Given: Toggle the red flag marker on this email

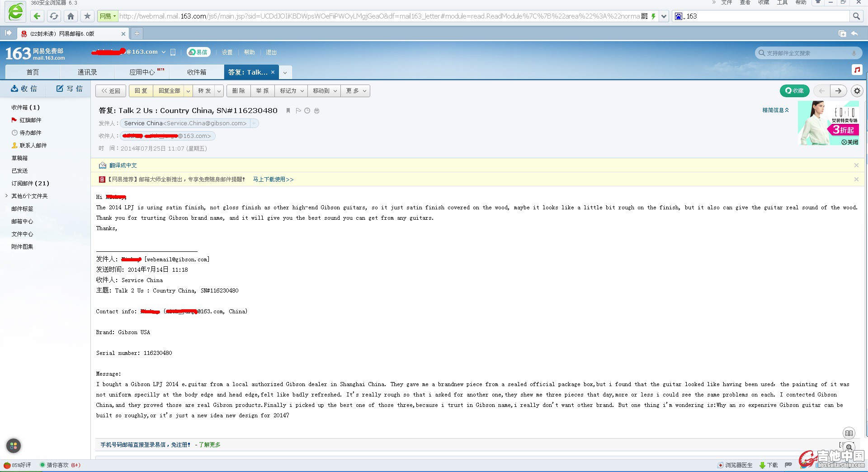Looking at the screenshot, I should click(x=298, y=111).
